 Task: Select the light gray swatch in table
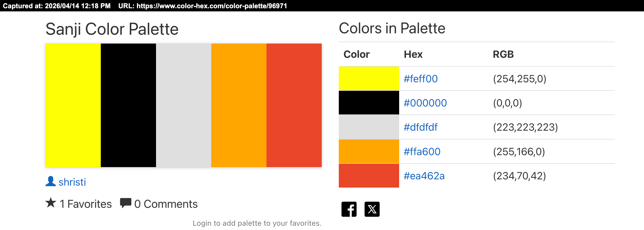coord(369,127)
